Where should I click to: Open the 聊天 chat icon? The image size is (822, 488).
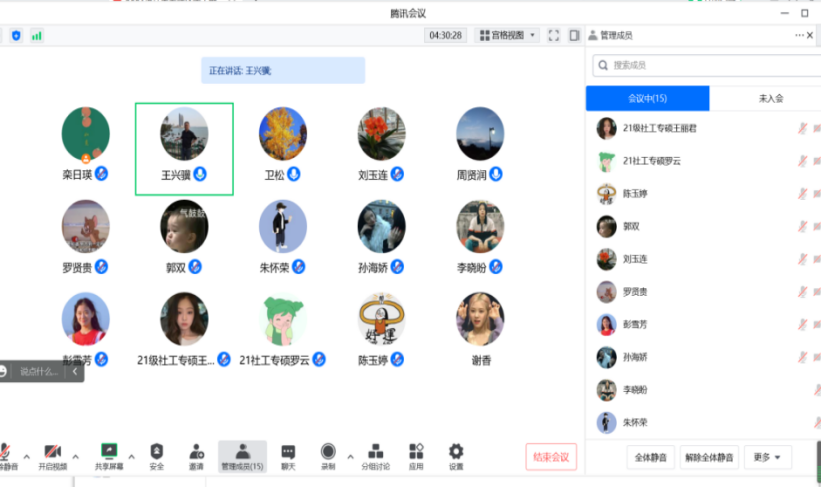tap(288, 455)
